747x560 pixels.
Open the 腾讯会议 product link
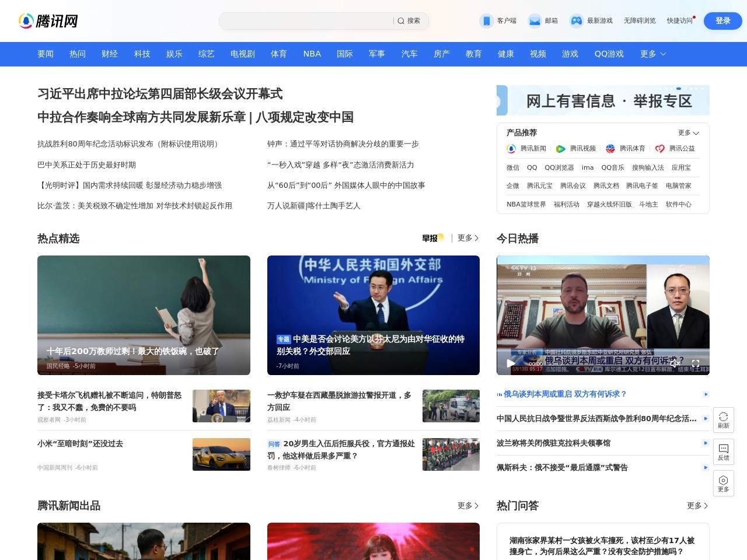click(x=573, y=185)
